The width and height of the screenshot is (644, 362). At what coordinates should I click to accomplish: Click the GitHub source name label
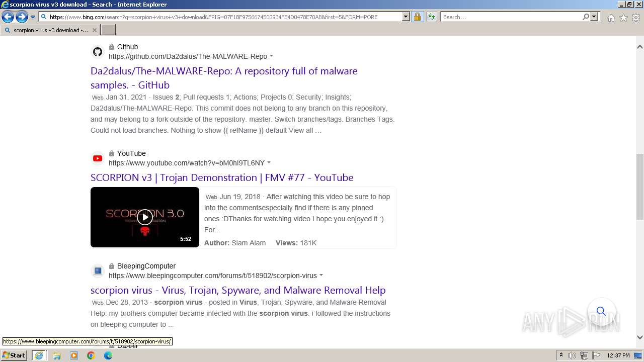pyautogui.click(x=127, y=47)
